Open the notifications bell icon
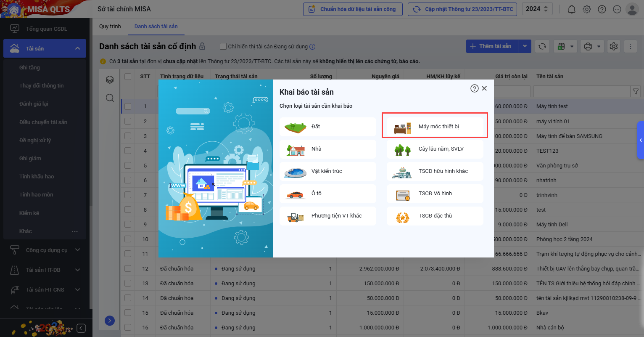Image resolution: width=644 pixels, height=337 pixels. click(x=572, y=9)
